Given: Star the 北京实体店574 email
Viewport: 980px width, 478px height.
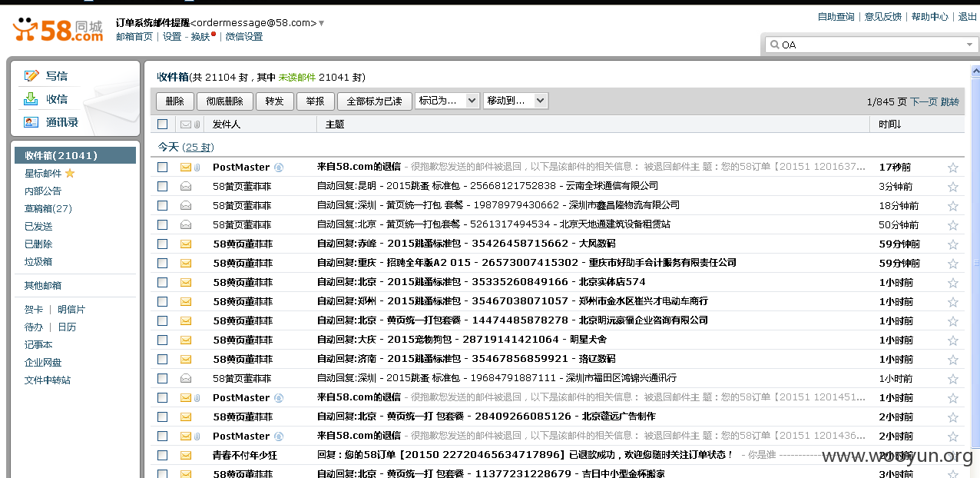Looking at the screenshot, I should pyautogui.click(x=953, y=283).
